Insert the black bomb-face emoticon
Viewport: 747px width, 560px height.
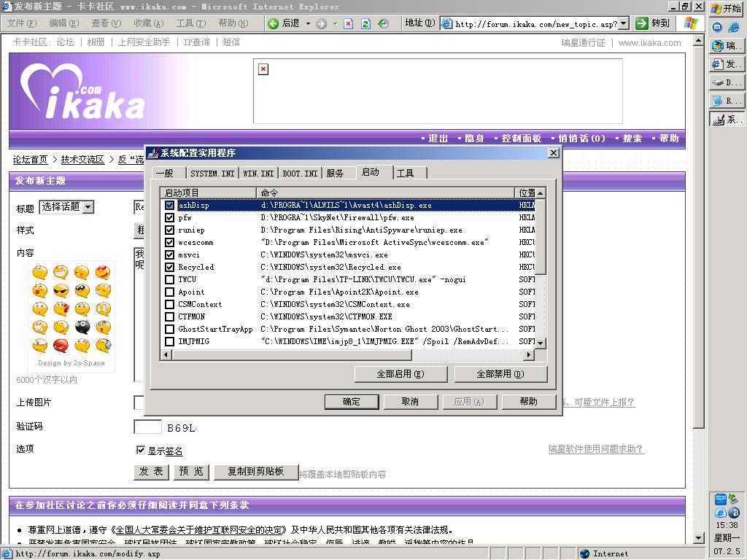pos(82,327)
